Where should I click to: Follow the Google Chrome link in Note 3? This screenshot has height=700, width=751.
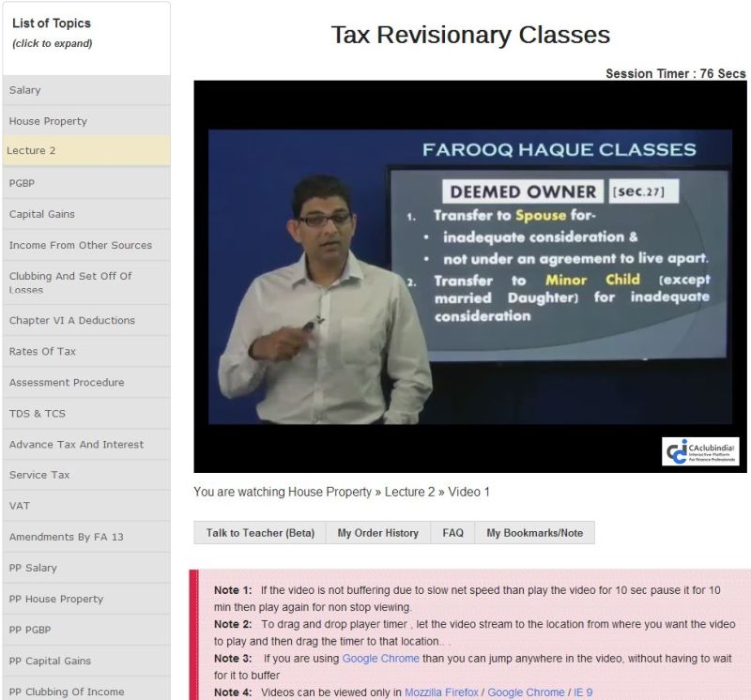point(380,659)
